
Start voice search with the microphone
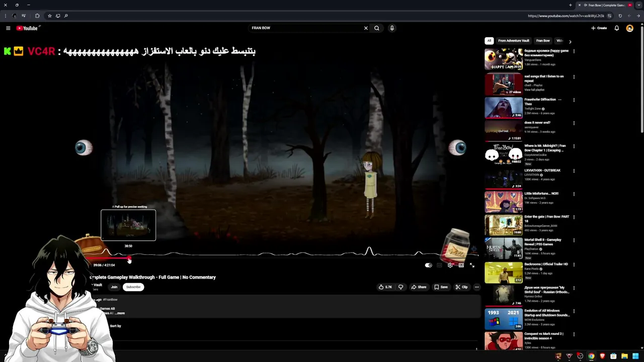(392, 28)
